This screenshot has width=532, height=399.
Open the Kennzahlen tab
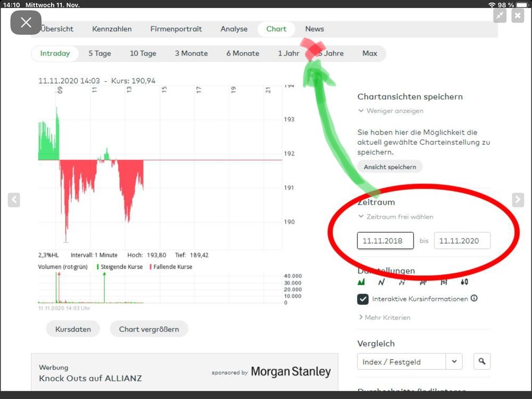pyautogui.click(x=112, y=29)
